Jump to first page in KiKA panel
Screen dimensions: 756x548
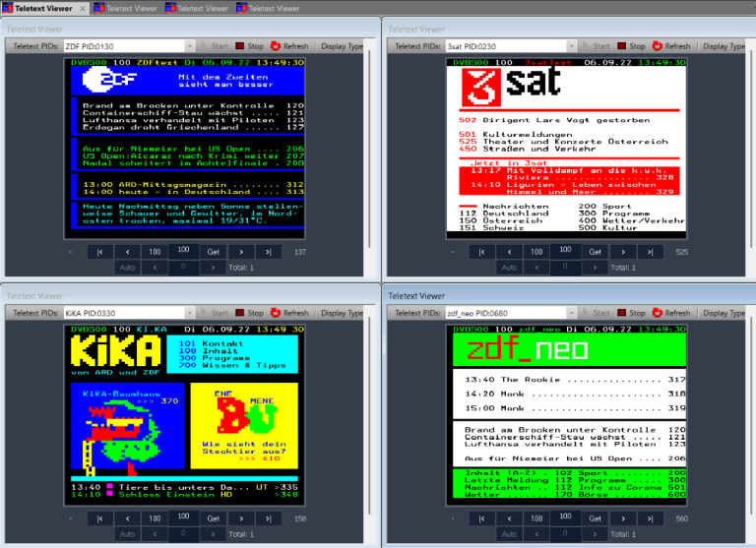click(x=99, y=518)
